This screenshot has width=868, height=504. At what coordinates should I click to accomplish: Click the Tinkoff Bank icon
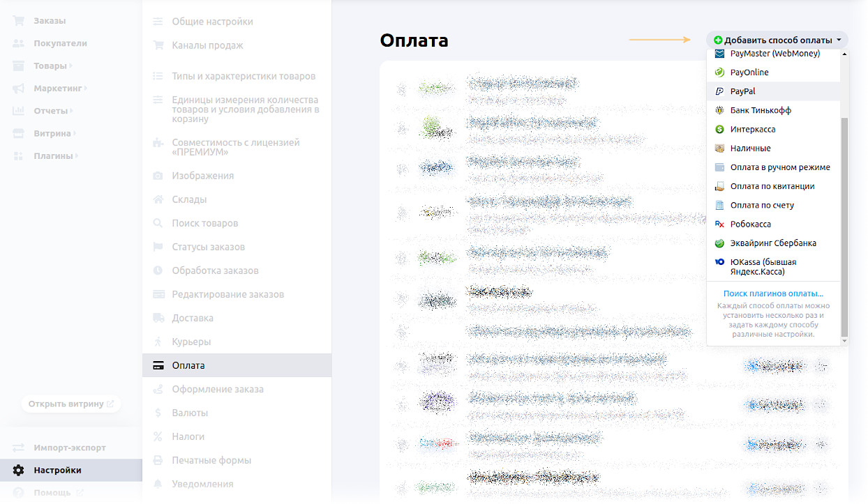(x=719, y=110)
